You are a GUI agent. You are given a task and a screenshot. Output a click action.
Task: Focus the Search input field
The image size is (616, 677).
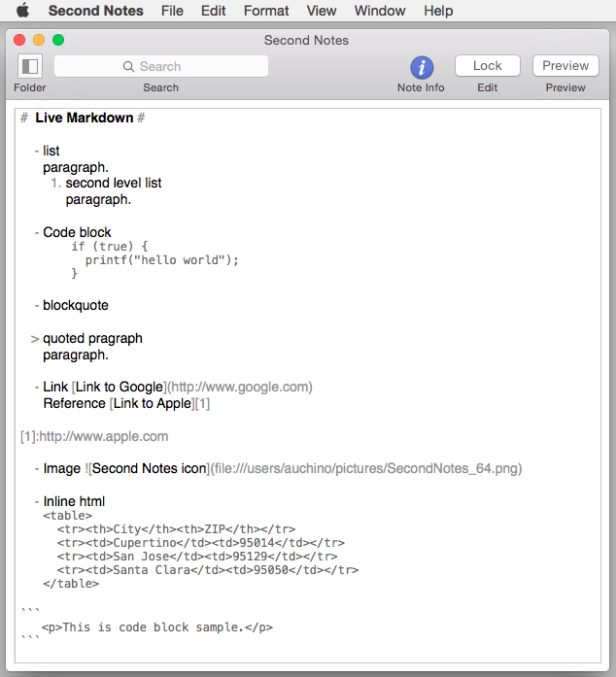(161, 66)
